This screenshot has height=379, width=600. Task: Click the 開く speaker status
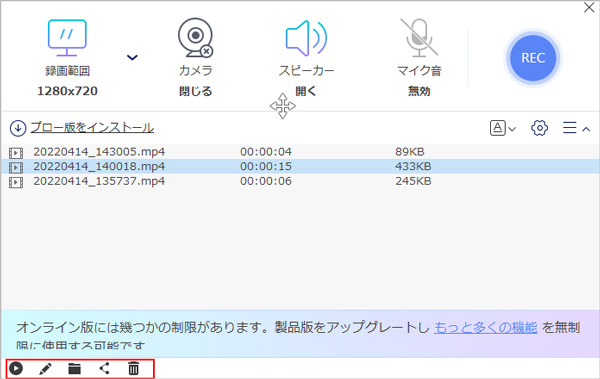coord(306,91)
